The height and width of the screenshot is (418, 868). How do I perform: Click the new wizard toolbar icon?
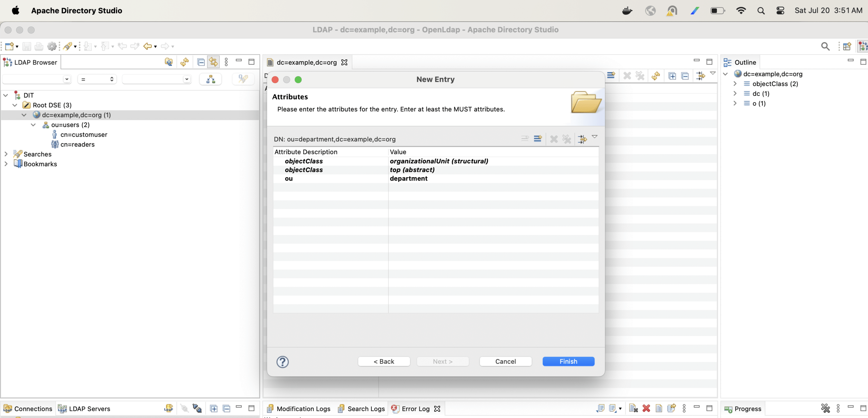(x=9, y=46)
